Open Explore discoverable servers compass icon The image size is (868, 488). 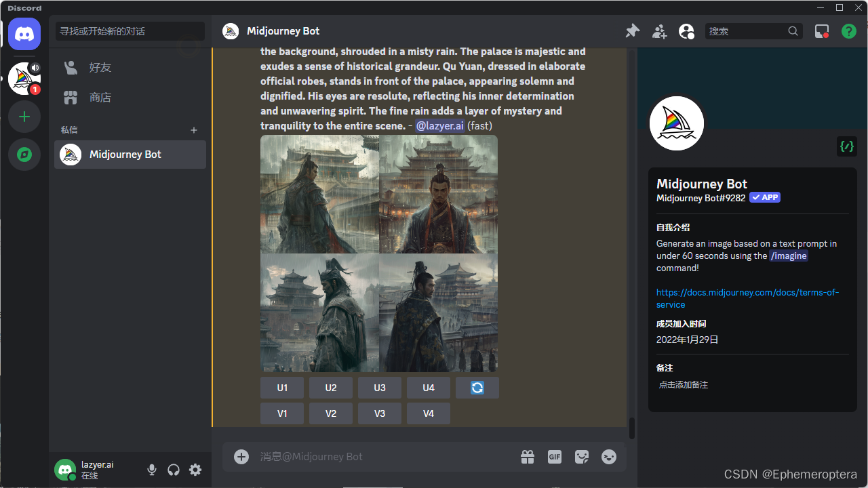pos(24,155)
